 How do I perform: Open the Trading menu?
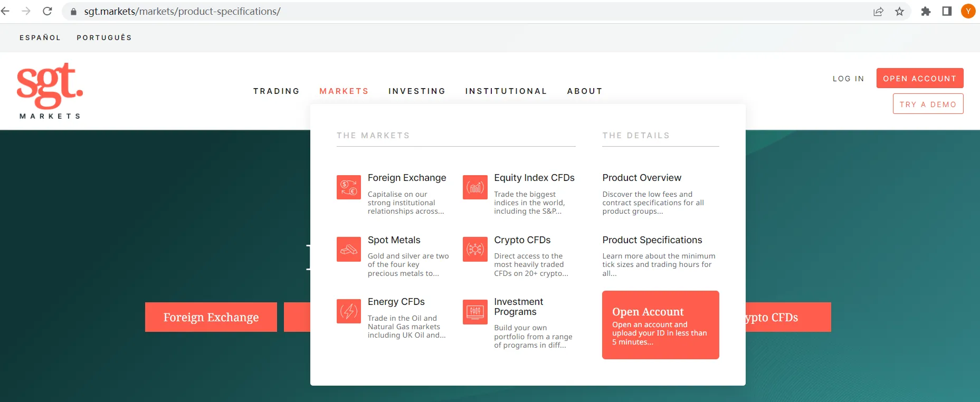(277, 91)
